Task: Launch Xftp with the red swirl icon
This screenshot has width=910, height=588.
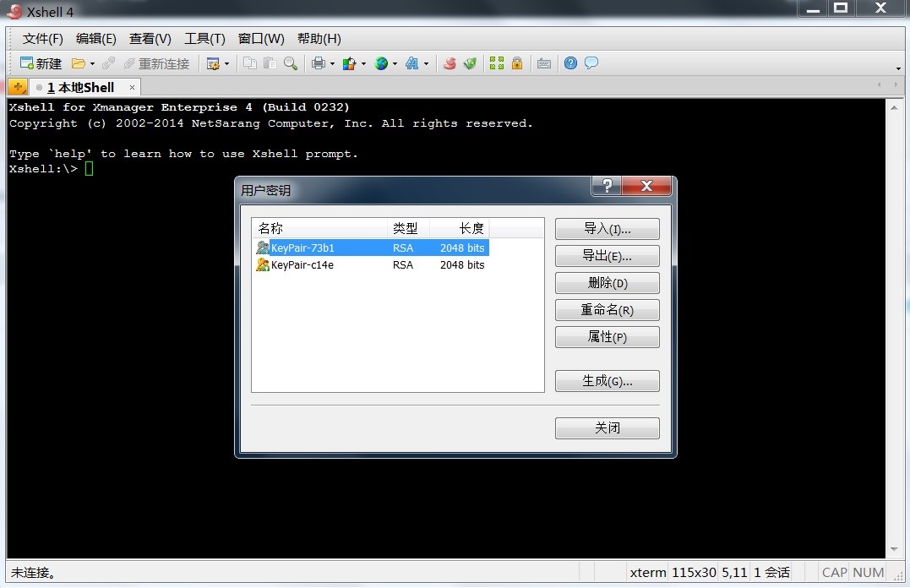Action: point(450,63)
